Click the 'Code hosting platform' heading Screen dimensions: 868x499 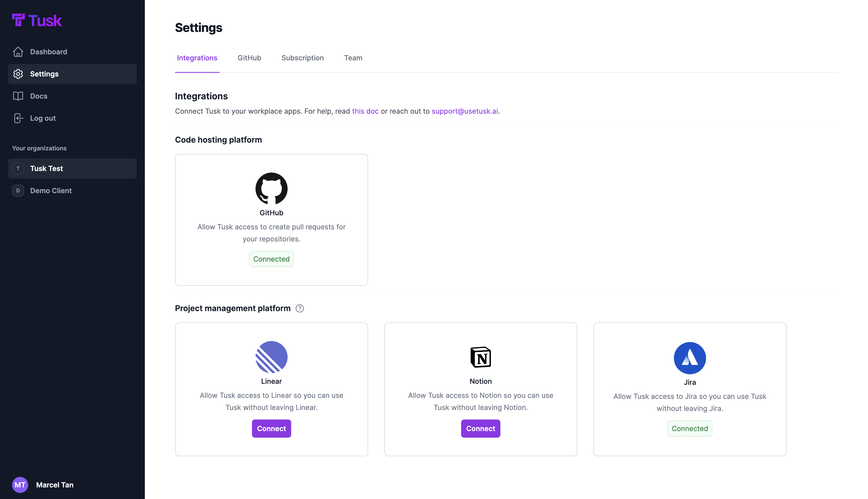coord(218,140)
